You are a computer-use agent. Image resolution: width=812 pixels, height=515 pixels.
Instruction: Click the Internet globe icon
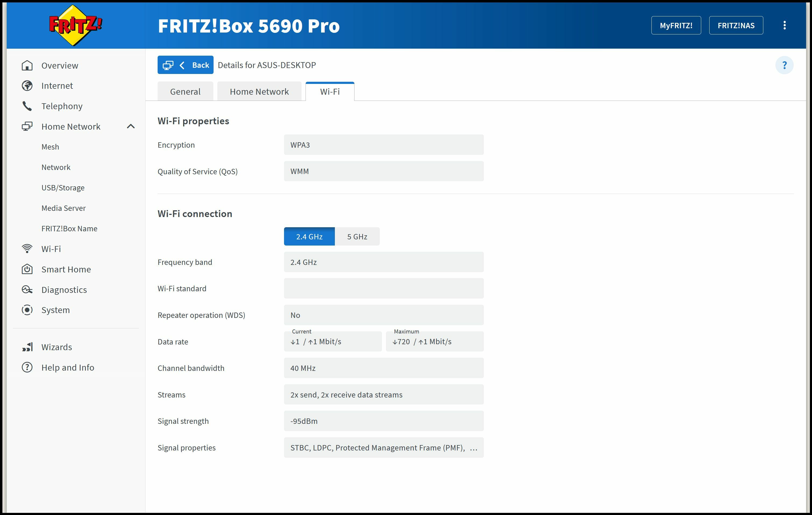(27, 86)
